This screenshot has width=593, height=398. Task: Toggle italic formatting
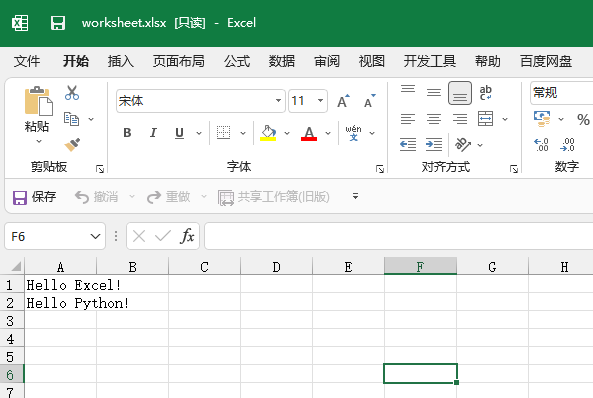coord(153,133)
